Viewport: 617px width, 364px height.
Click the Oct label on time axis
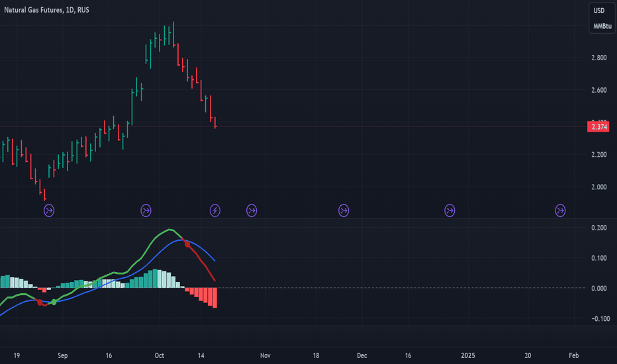tap(160, 355)
